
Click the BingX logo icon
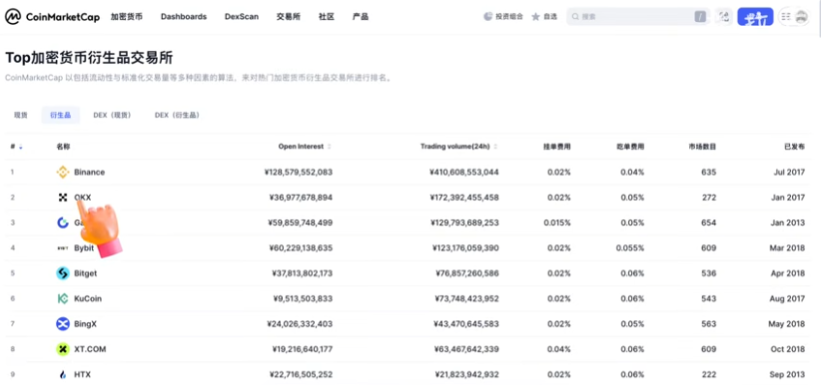click(x=63, y=324)
